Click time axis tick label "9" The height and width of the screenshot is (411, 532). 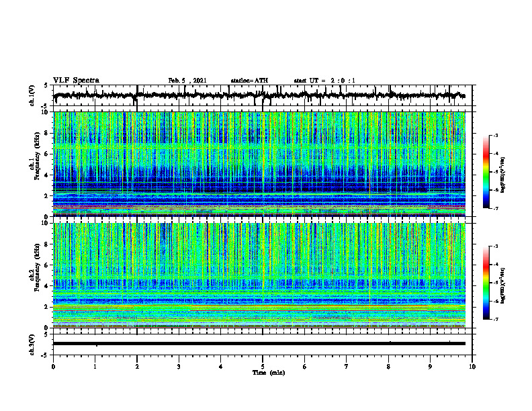(x=430, y=367)
